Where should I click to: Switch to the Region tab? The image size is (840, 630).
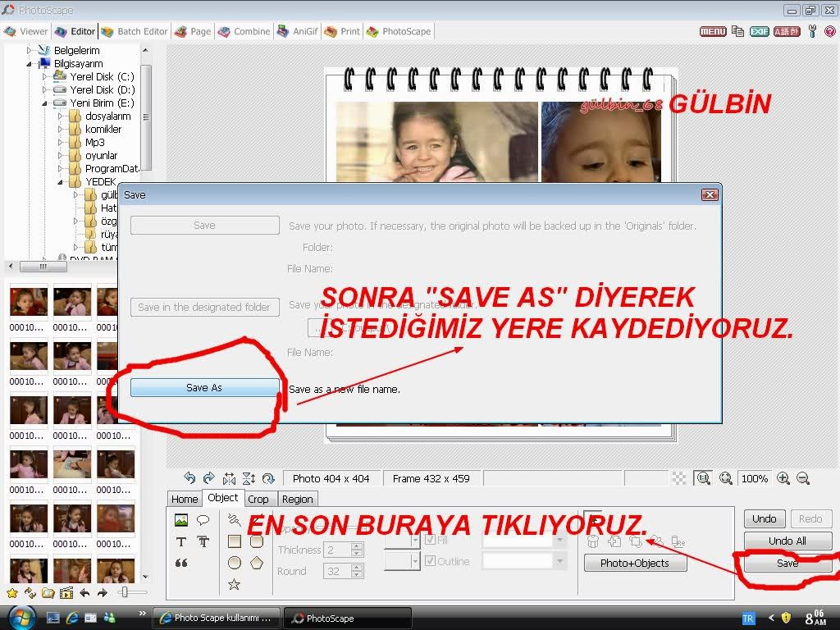pos(297,499)
